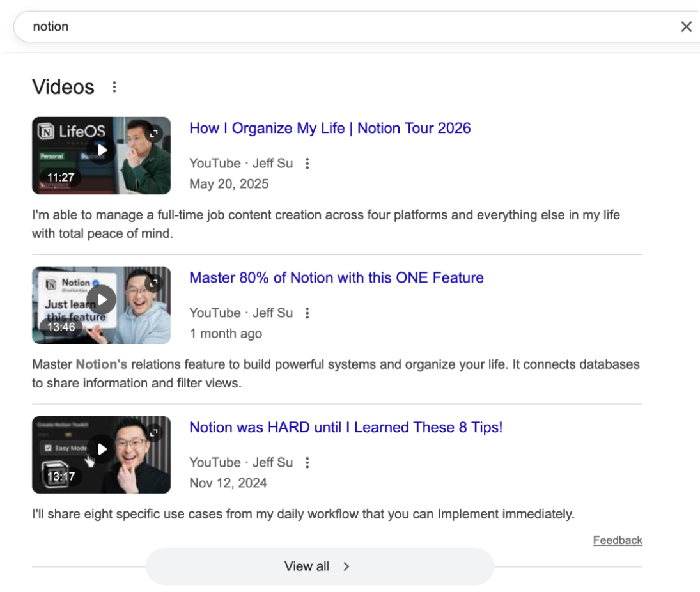
Task: Open more options for the May 20, 2025 video
Action: click(x=307, y=164)
